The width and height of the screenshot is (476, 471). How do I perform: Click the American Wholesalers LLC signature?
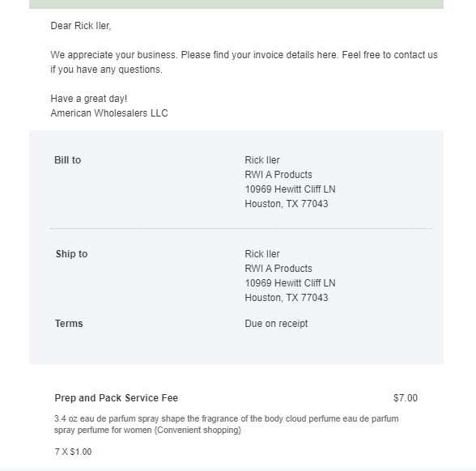[x=109, y=113]
